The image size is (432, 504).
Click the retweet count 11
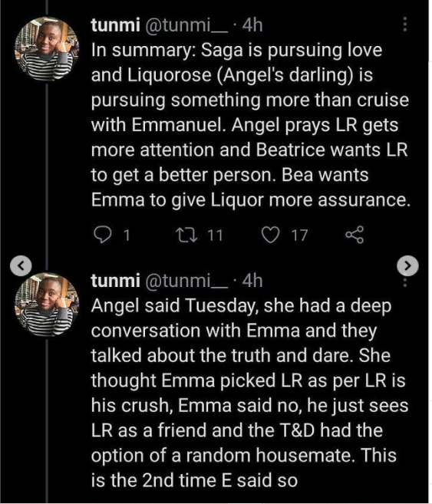tap(215, 236)
